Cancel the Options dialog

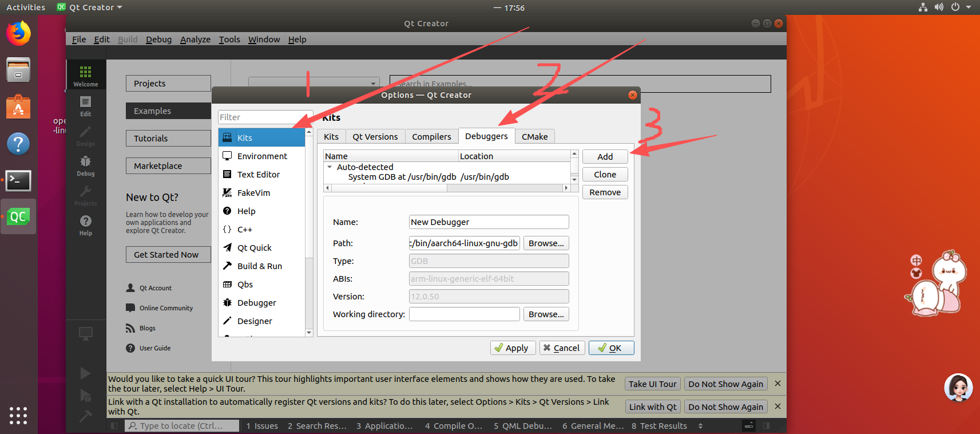coord(562,348)
